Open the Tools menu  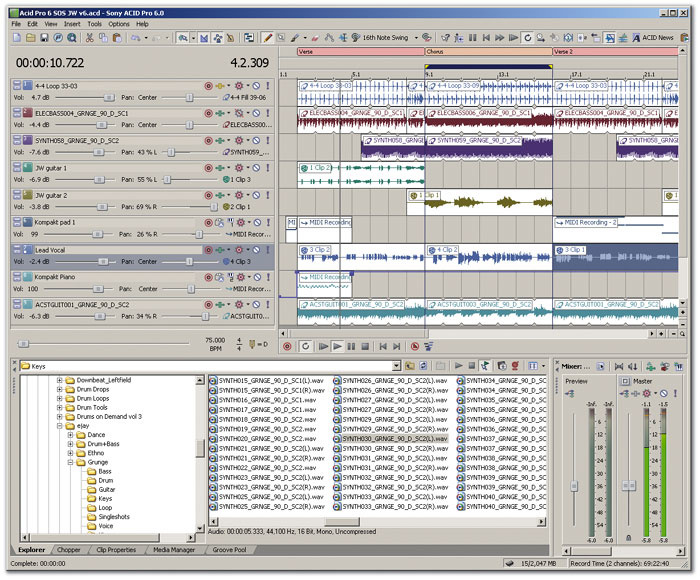coord(94,24)
